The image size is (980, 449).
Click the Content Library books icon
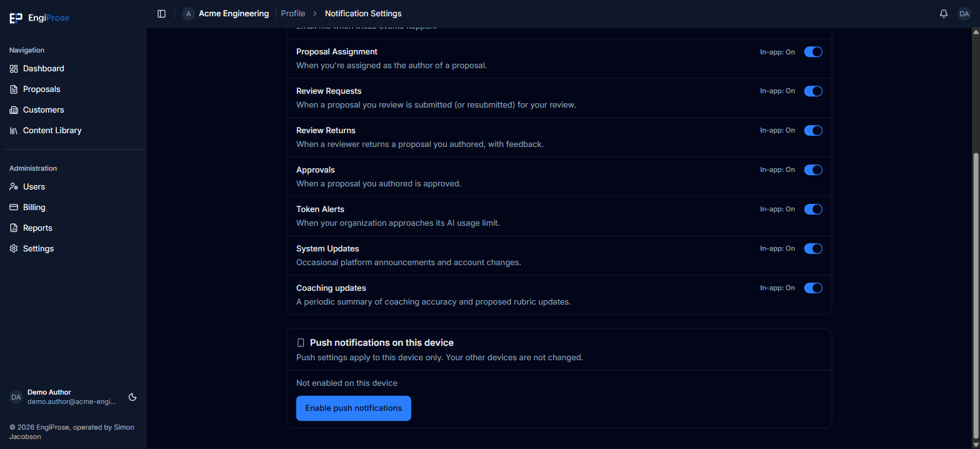click(x=14, y=131)
